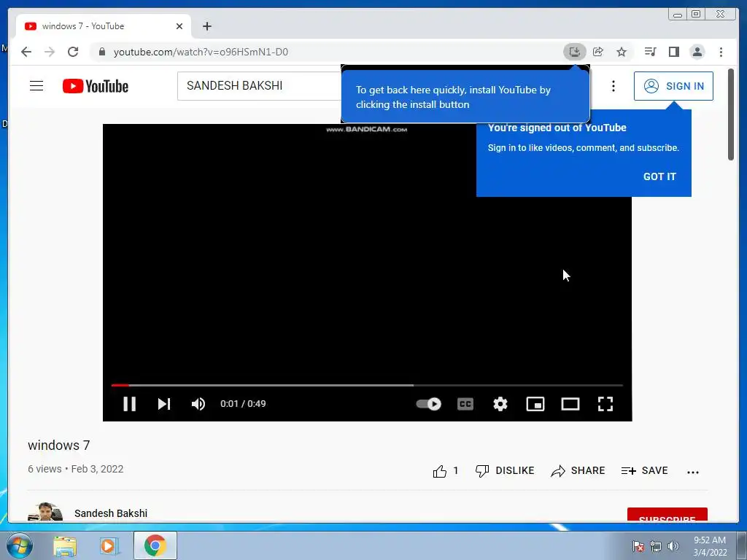Activate miniplayer mode
This screenshot has height=560, width=747.
[x=535, y=404]
